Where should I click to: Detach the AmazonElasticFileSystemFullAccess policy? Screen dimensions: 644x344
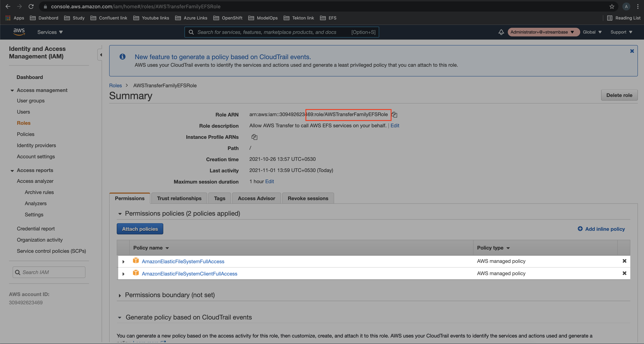624,261
